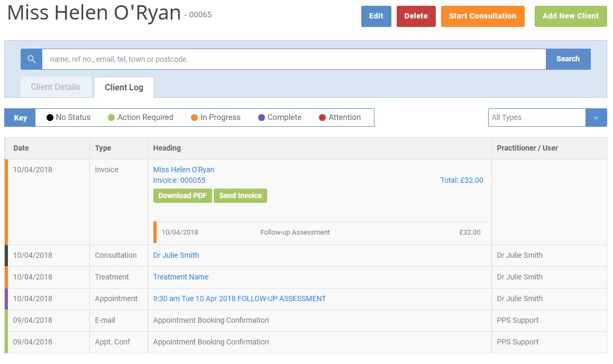This screenshot has width=613, height=364.
Task: Click the £32.00 line item amount
Action: click(470, 232)
